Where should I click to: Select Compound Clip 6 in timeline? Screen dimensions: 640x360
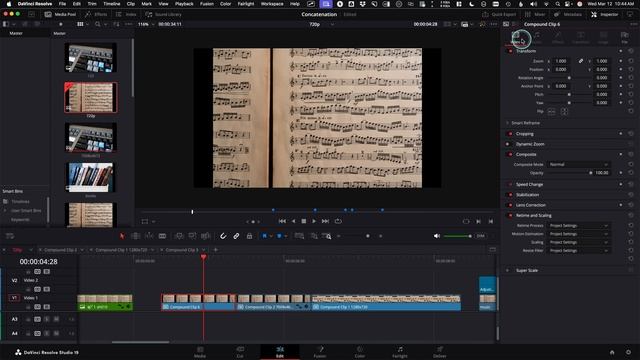(198, 302)
